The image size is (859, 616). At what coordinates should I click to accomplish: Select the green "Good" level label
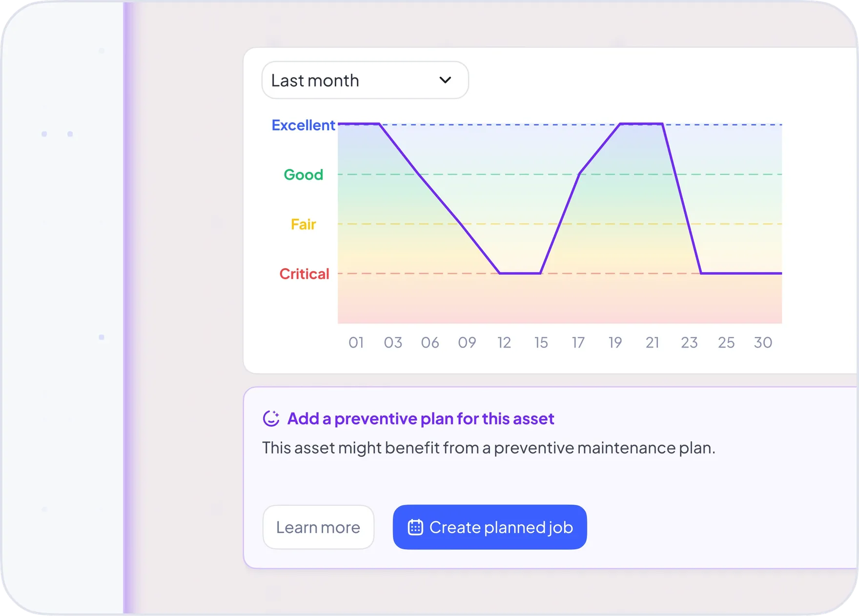click(x=303, y=174)
